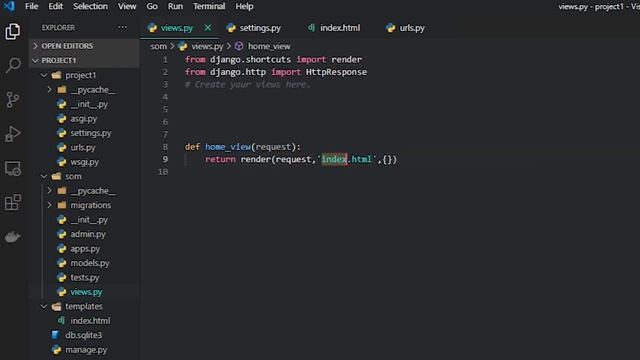Click the som breadcrumb segment
Screen dimensions: 640x360
pyautogui.click(x=158, y=46)
